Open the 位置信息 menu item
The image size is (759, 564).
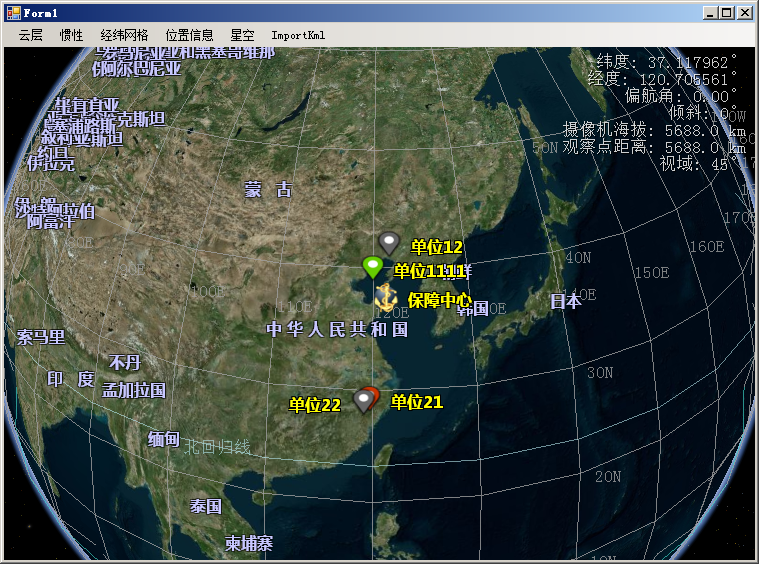(x=189, y=35)
